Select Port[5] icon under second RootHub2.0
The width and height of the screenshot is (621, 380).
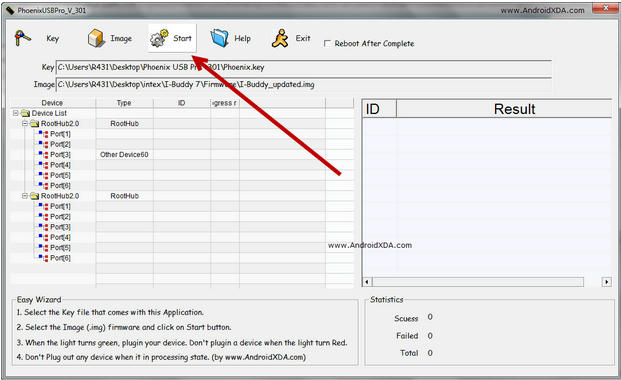44,247
